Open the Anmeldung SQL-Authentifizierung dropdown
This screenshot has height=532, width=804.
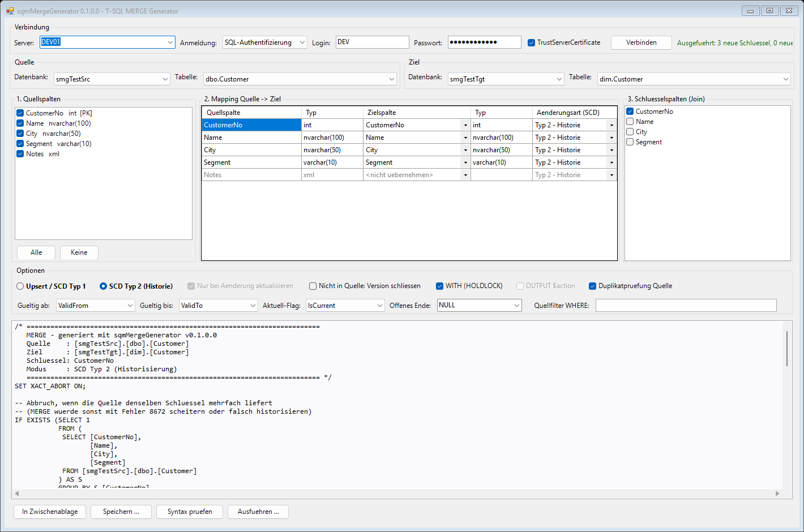pyautogui.click(x=265, y=42)
